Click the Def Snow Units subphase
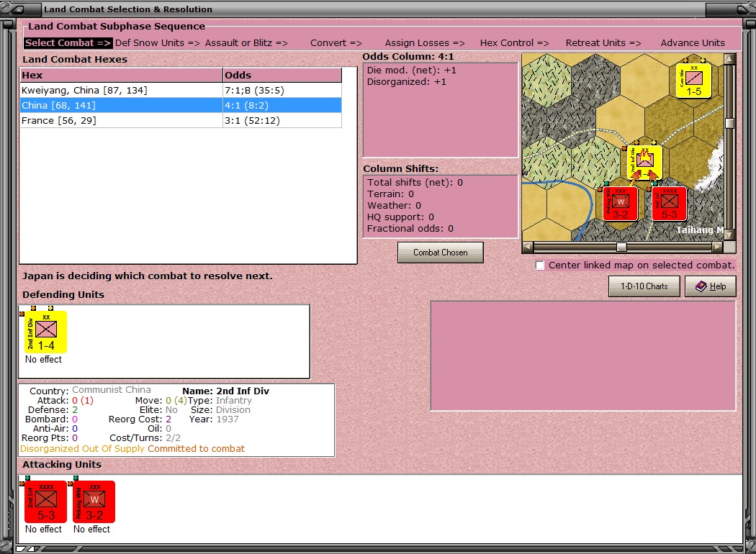Viewport: 756px width, 554px height. (157, 43)
